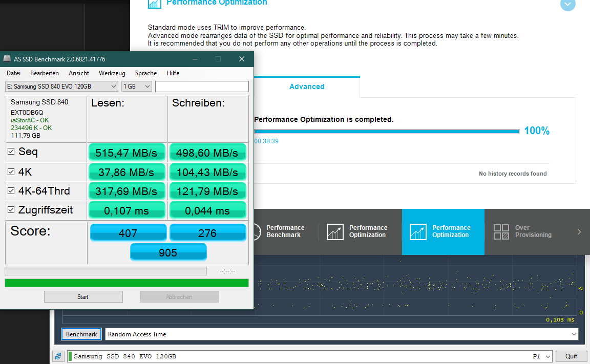The height and width of the screenshot is (364, 590).
Task: Click the 4K-64Thrd write value 121,79 MB/s
Action: (x=207, y=191)
